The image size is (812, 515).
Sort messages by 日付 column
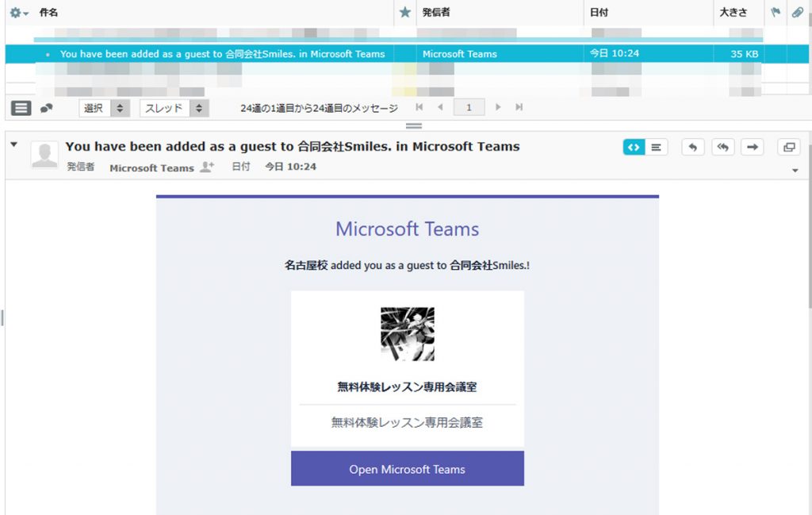(x=599, y=13)
